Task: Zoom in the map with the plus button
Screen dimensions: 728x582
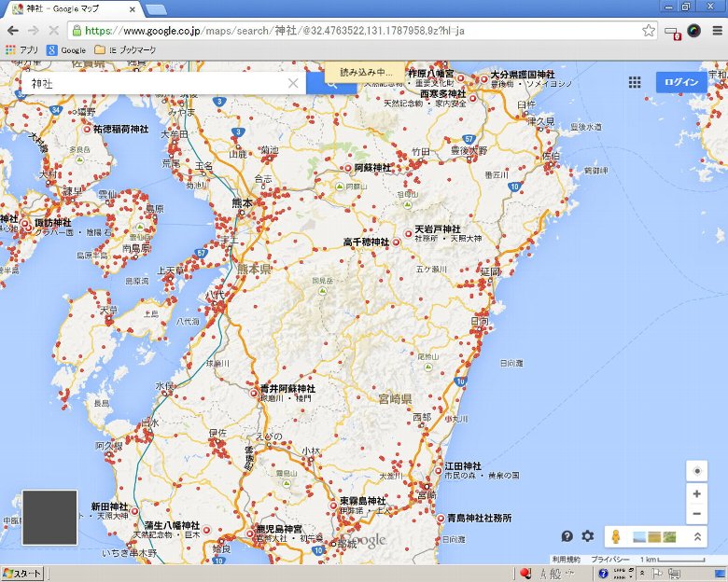Action: click(x=697, y=493)
